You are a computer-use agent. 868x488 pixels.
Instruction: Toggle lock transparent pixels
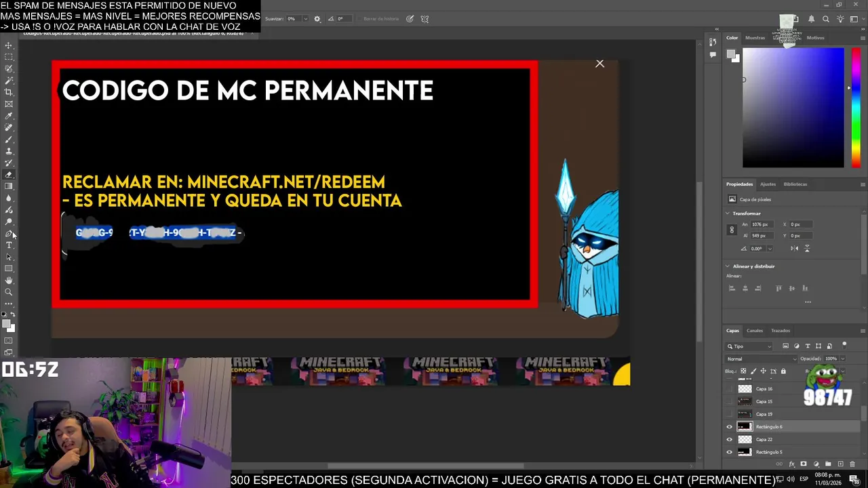tap(743, 371)
